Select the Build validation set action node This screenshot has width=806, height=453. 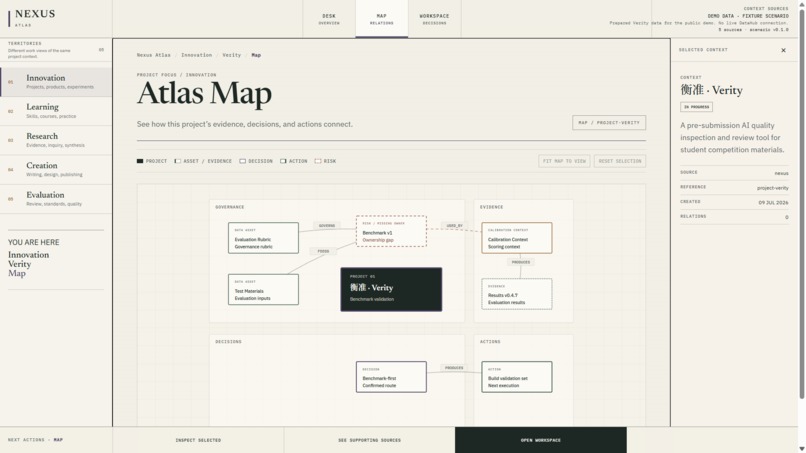point(517,377)
